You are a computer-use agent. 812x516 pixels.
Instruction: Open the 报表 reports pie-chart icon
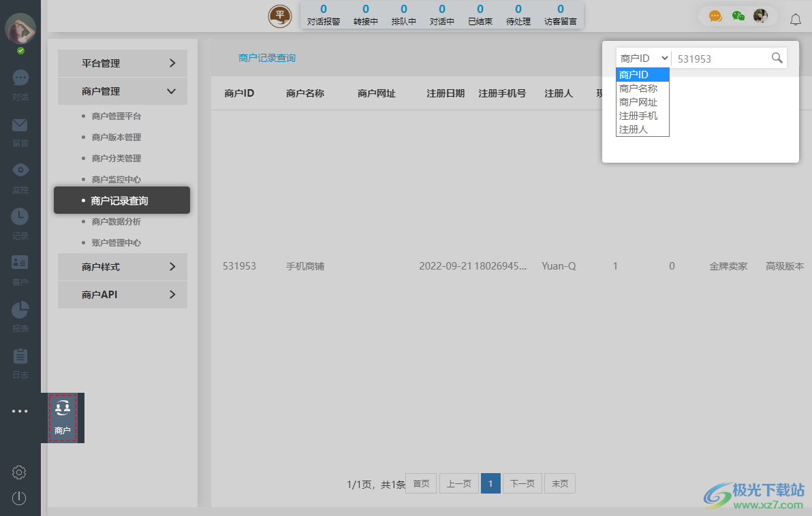coord(20,308)
